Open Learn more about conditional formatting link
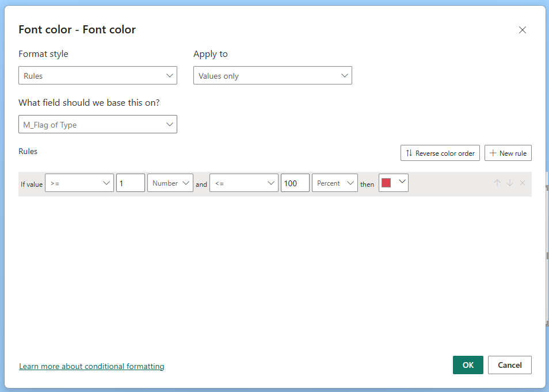 coord(91,366)
